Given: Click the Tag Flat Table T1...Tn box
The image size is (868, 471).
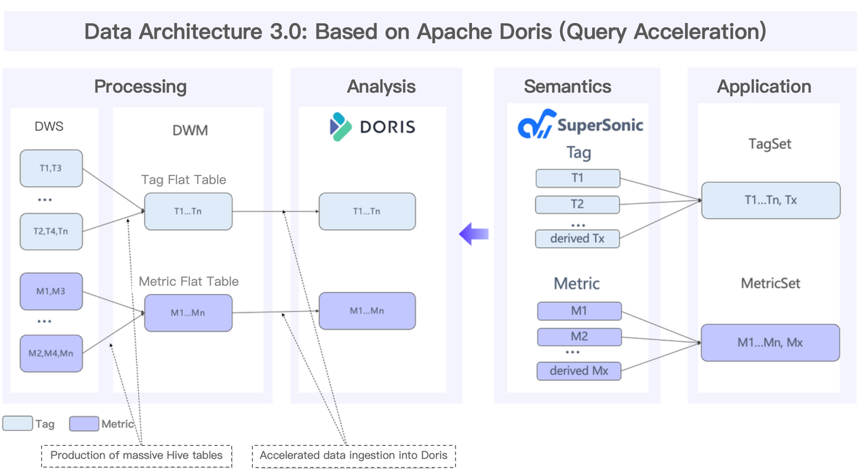Looking at the screenshot, I should (x=188, y=211).
